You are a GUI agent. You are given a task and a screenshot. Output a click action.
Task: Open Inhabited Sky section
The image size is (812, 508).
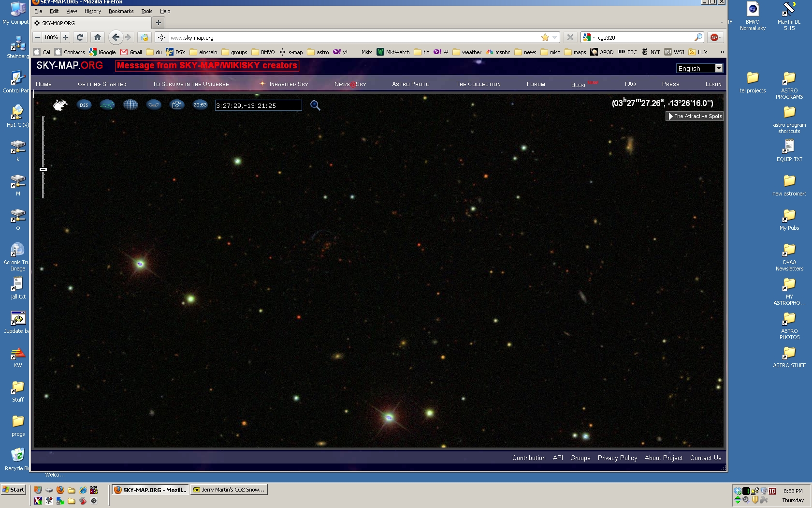pos(289,84)
